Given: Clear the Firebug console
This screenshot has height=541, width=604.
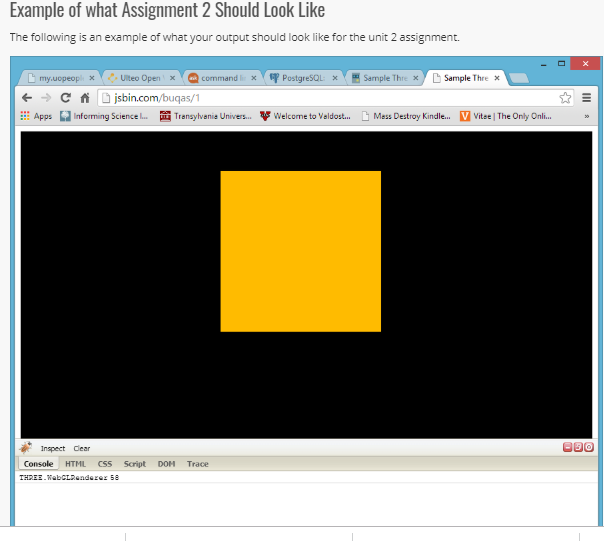Looking at the screenshot, I should (x=82, y=449).
